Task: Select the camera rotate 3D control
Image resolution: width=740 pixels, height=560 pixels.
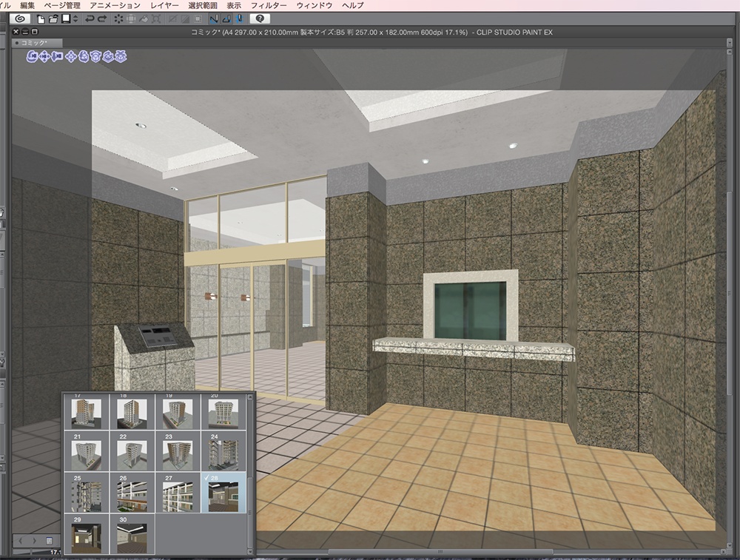Action: pyautogui.click(x=32, y=57)
